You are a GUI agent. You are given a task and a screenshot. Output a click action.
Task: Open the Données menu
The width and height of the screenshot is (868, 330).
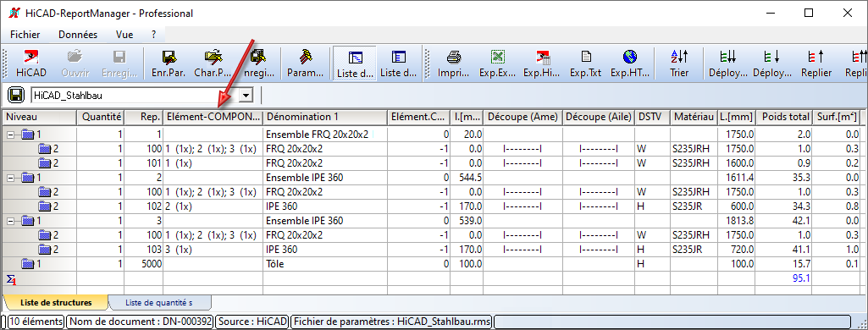[x=78, y=35]
